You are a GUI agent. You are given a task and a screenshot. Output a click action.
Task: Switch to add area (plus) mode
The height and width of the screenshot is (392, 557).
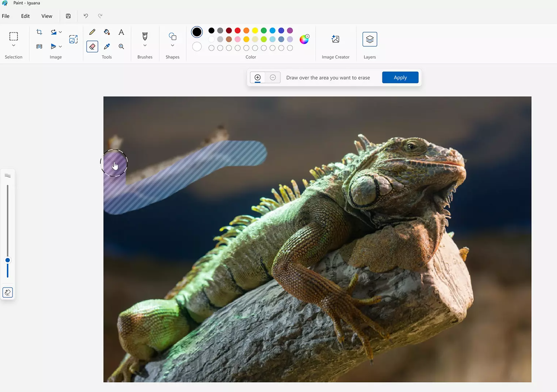[258, 77]
